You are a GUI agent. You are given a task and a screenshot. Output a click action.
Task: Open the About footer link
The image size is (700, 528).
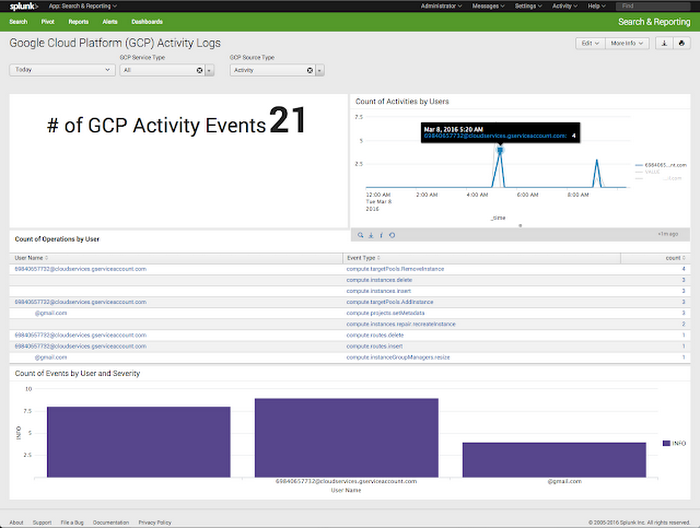pyautogui.click(x=16, y=522)
